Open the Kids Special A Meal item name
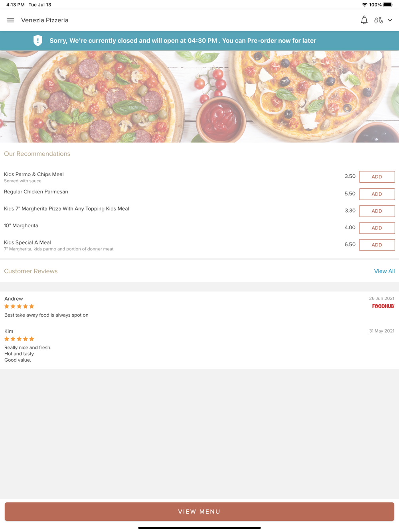Viewport: 399px width, 532px height. coord(28,242)
